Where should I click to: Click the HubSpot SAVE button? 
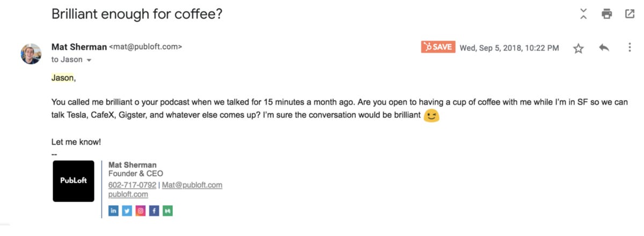[x=438, y=47]
